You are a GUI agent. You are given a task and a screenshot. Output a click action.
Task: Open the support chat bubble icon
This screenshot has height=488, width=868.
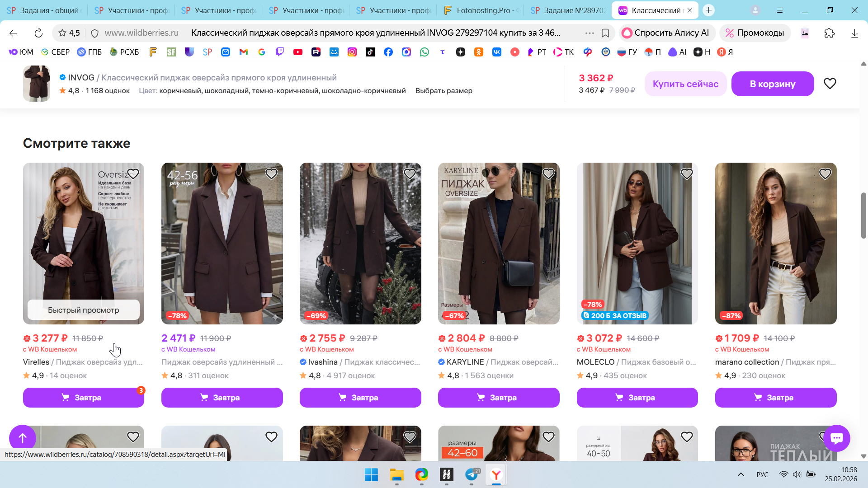tap(836, 438)
